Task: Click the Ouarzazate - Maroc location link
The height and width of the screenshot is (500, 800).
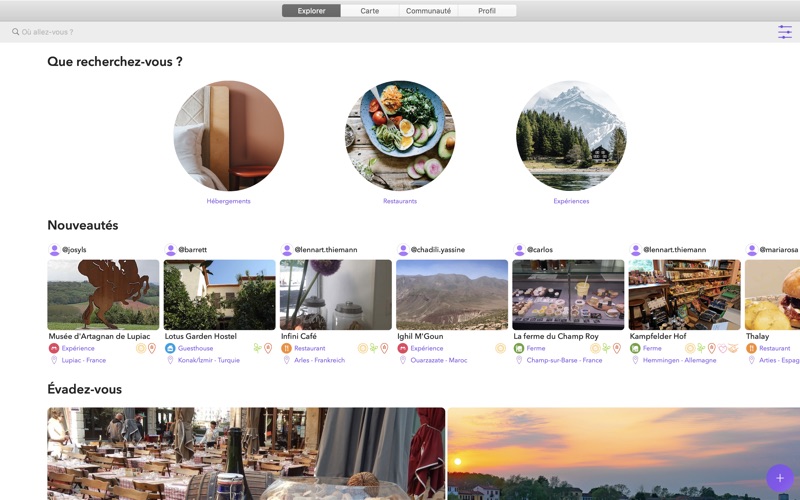Action: tap(439, 360)
